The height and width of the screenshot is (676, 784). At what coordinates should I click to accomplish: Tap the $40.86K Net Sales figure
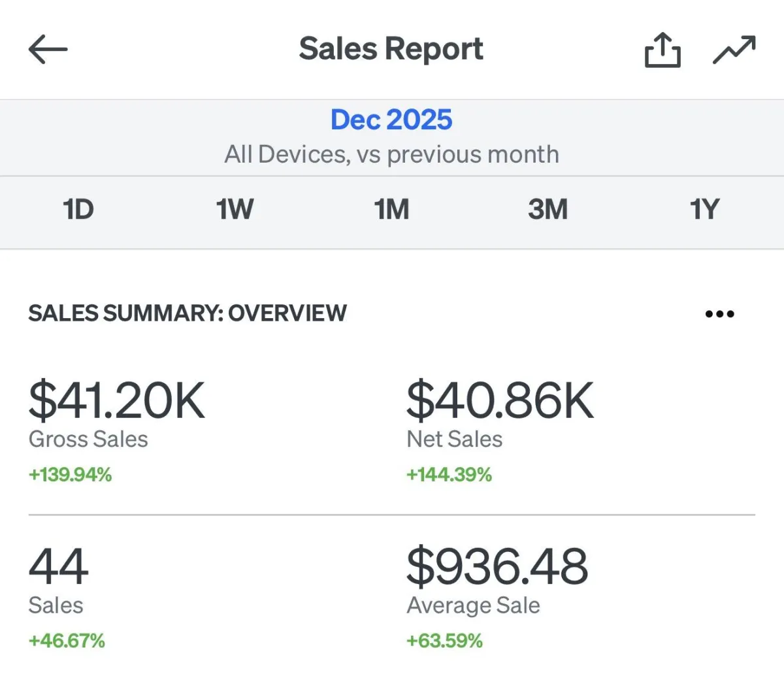[x=500, y=400]
